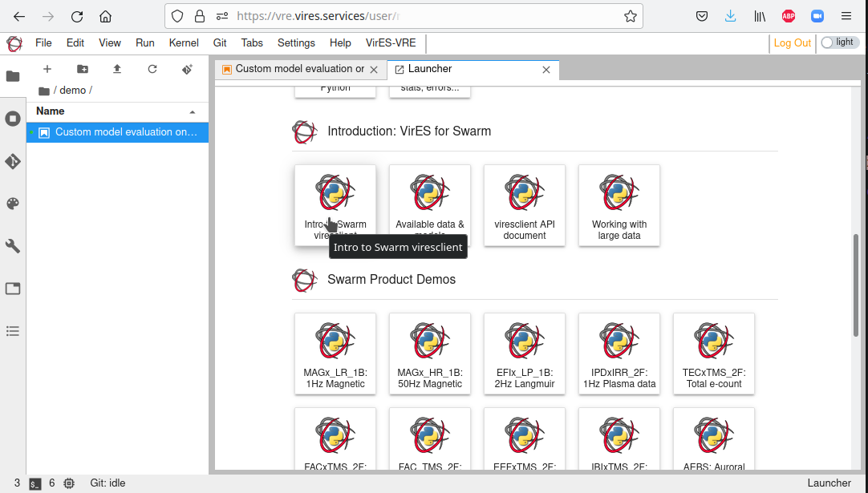Toggle the light theme switch
Screen dimensions: 868x493
click(x=840, y=42)
